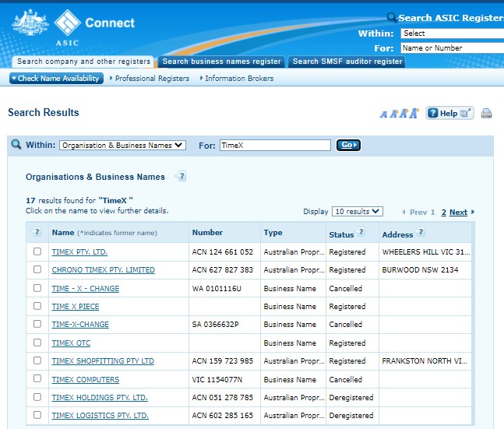Open the Help button

coord(449,113)
